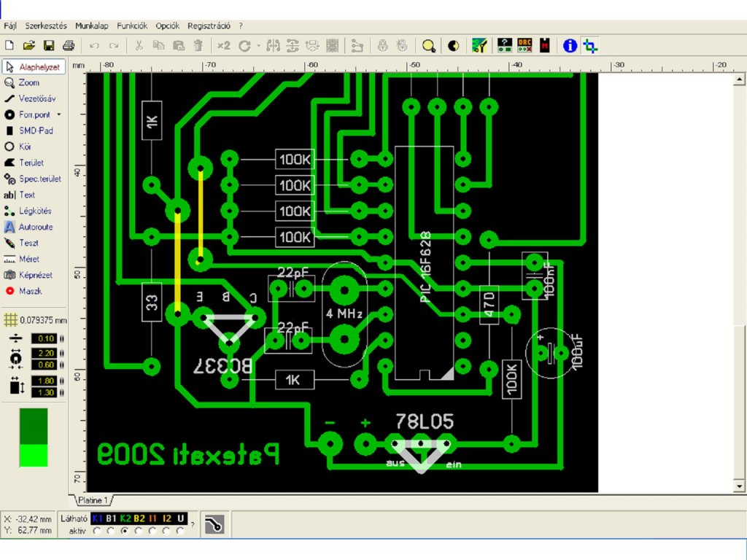The height and width of the screenshot is (560, 747).
Task: Toggle visibility of the K2 layer
Action: 125,518
